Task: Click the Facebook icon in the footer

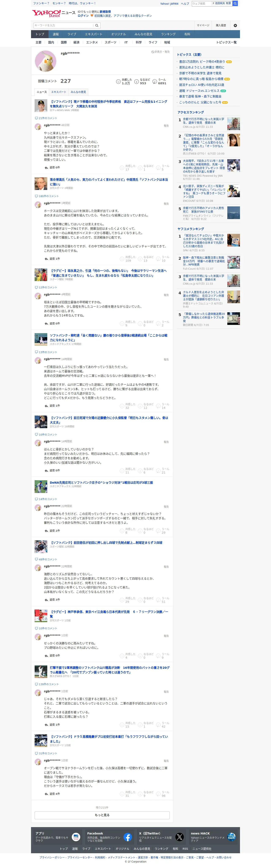Action: click(x=127, y=837)
